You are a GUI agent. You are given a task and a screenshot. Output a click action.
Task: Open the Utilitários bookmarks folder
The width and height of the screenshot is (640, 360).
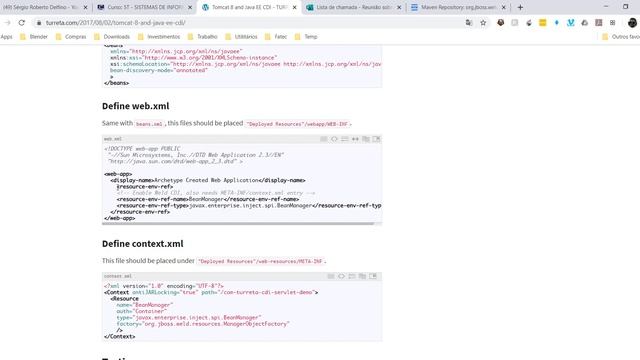pyautogui.click(x=241, y=37)
